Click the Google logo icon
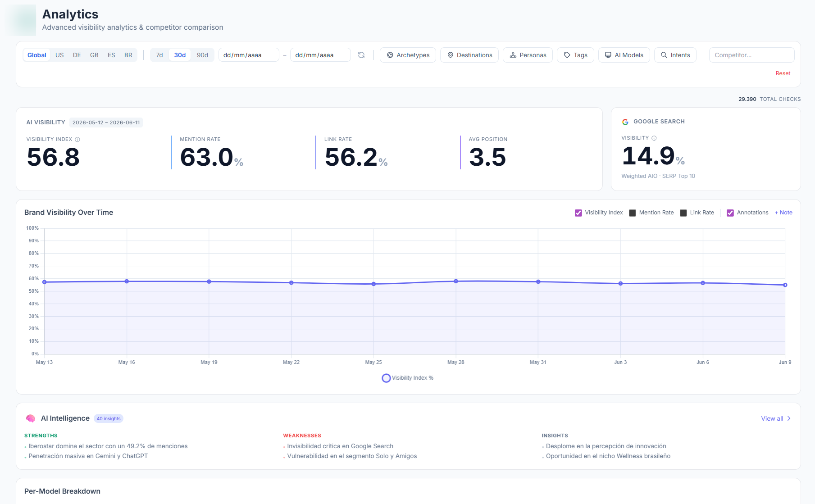Viewport: 815px width, 504px height. pos(625,122)
